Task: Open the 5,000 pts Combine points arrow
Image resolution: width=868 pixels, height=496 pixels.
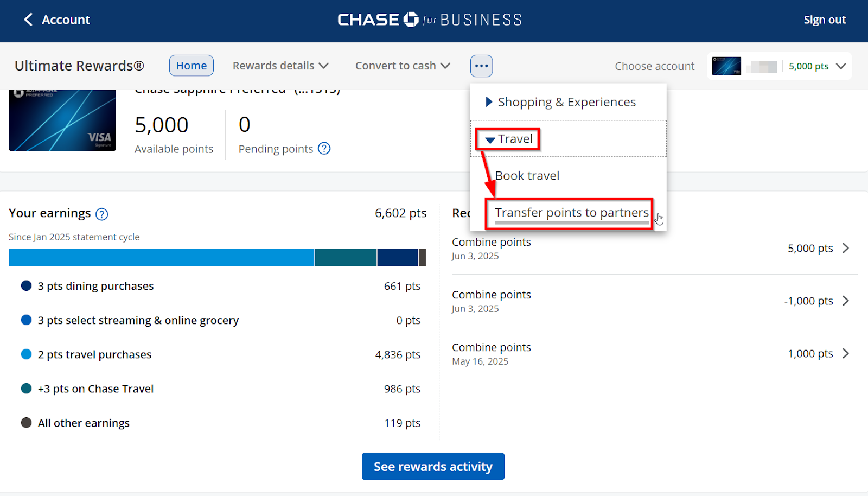Action: [x=846, y=248]
